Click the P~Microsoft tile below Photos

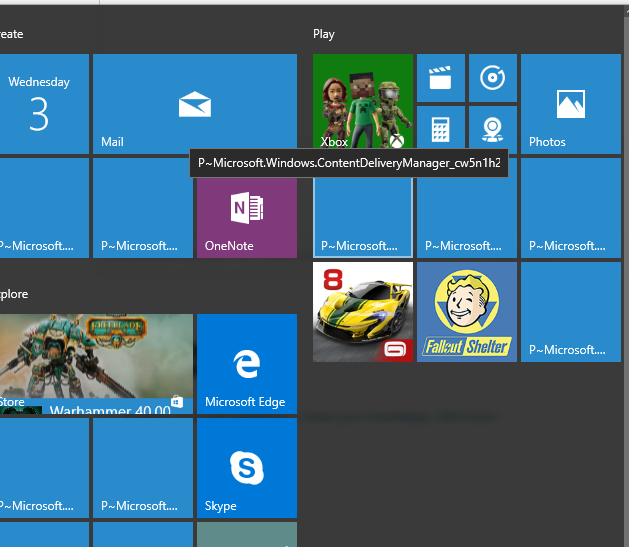click(571, 208)
